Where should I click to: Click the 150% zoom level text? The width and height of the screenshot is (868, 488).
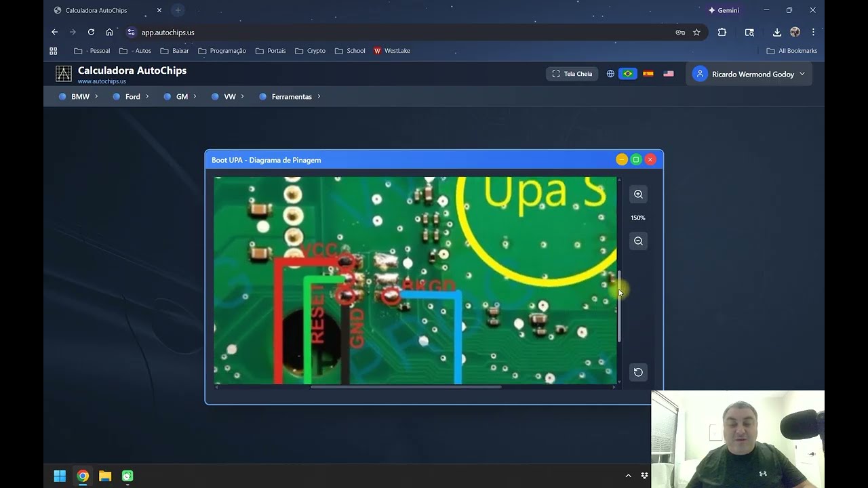638,218
